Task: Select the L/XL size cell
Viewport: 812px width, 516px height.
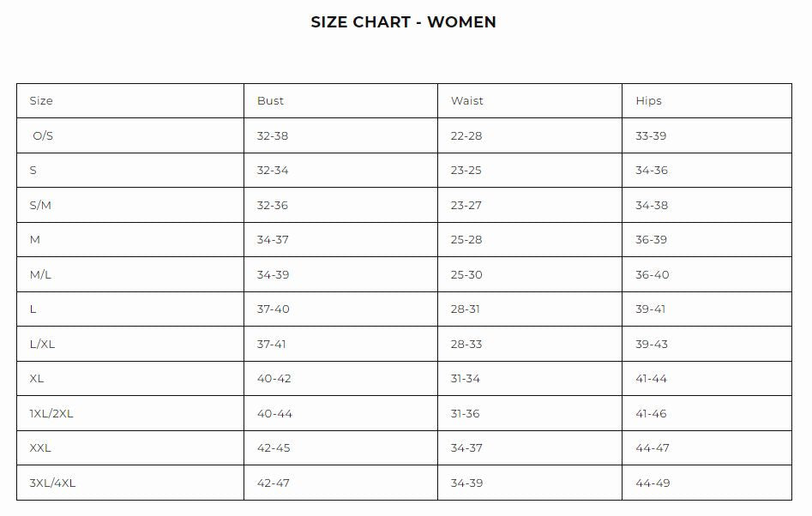Action: tap(42, 345)
